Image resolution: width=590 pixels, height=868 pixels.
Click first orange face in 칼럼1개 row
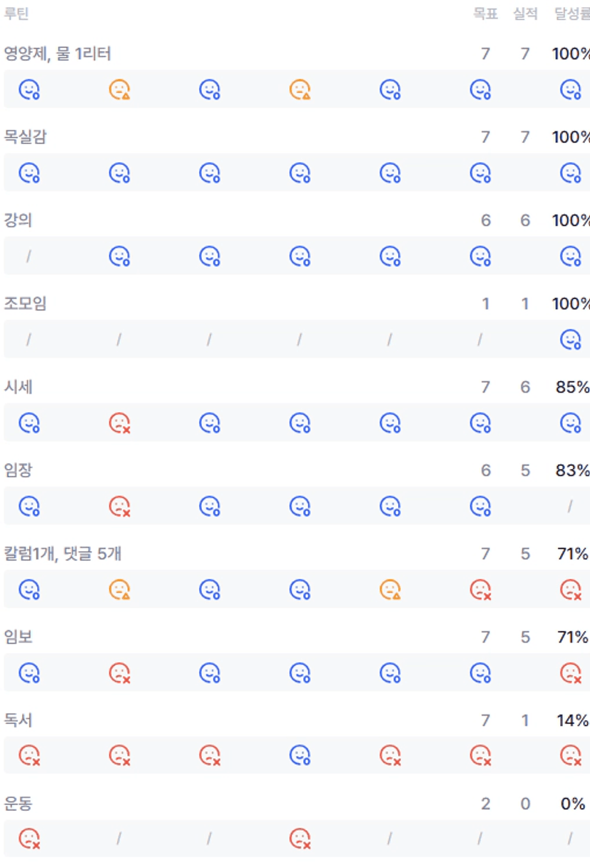pos(119,590)
